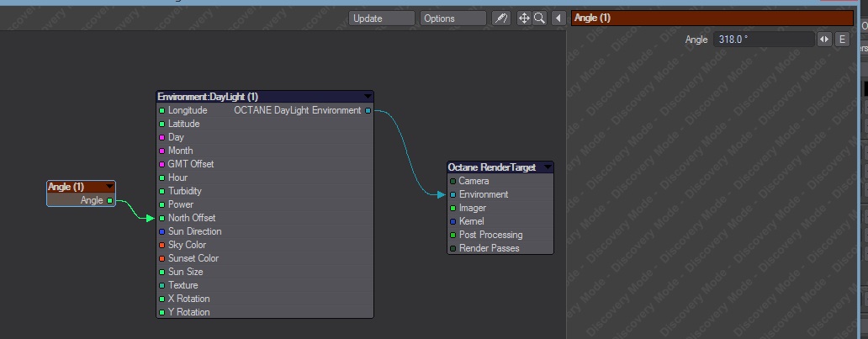Click the Day input connector
Viewport: 868px width, 339px height.
coord(162,137)
